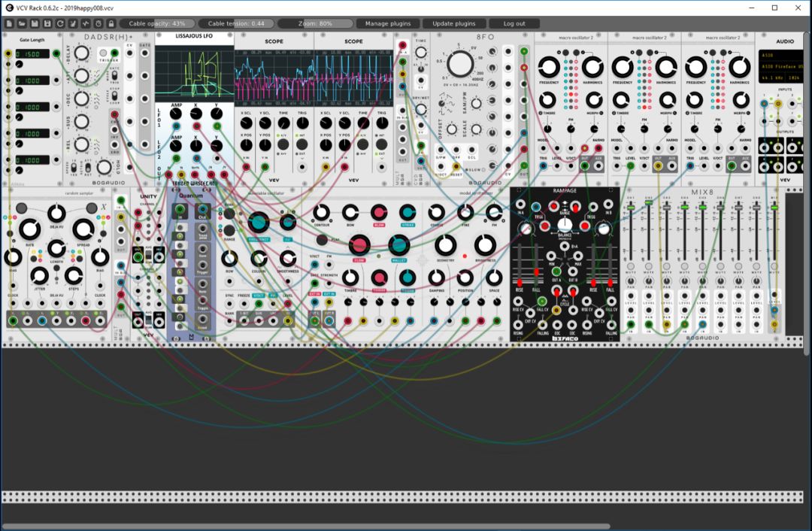Click the DADSR Delay knob

(81, 53)
